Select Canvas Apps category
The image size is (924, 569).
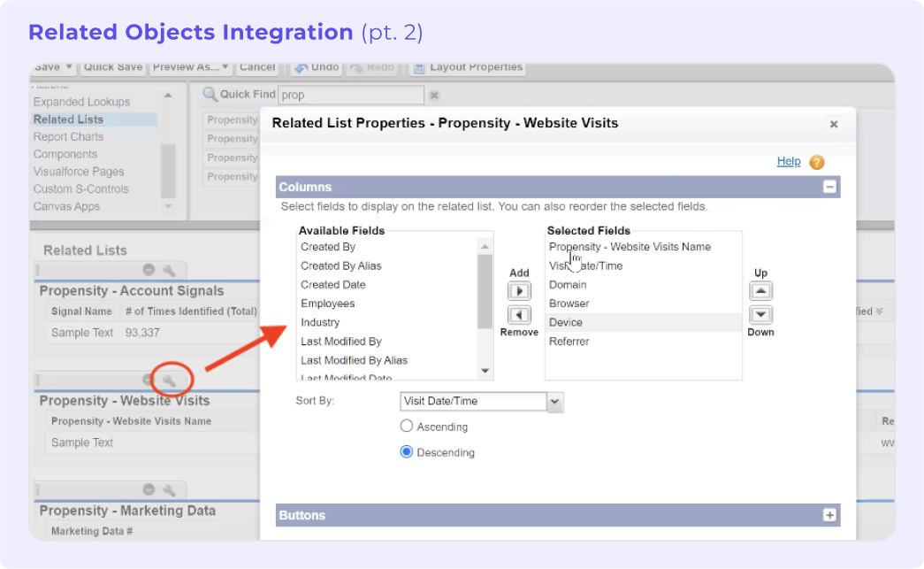tap(66, 207)
